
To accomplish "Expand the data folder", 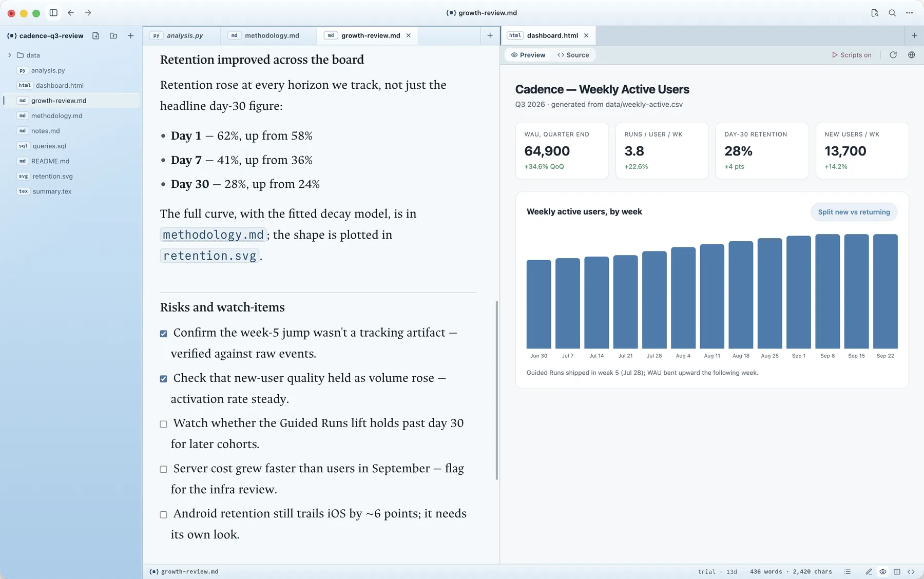I will [10, 55].
